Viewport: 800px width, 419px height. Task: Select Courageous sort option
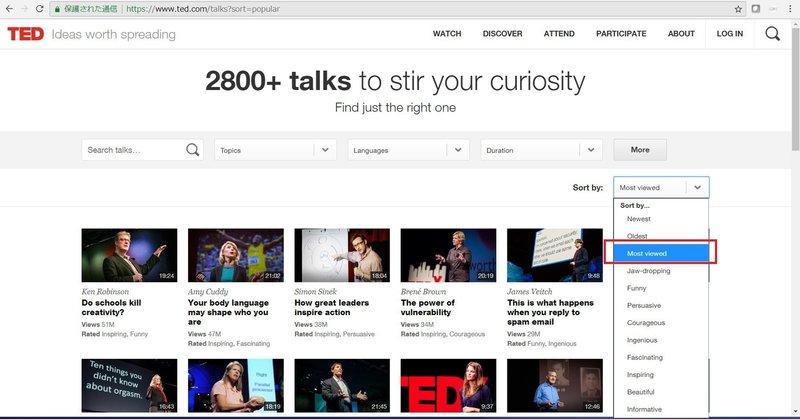646,323
